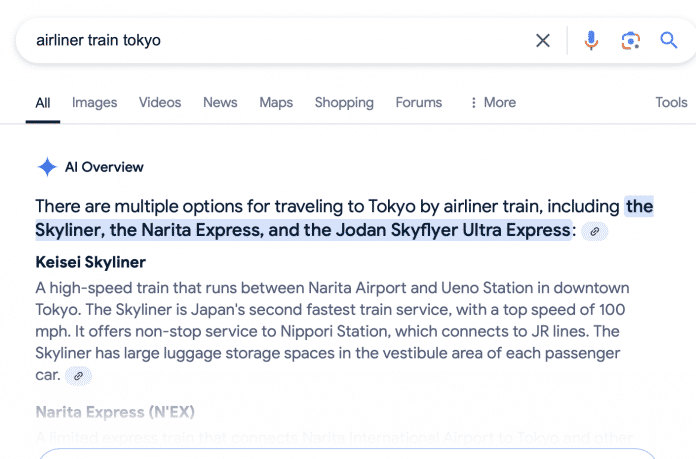Click the Narita Express (N'EX) heading
The height and width of the screenshot is (459, 696).
(115, 412)
